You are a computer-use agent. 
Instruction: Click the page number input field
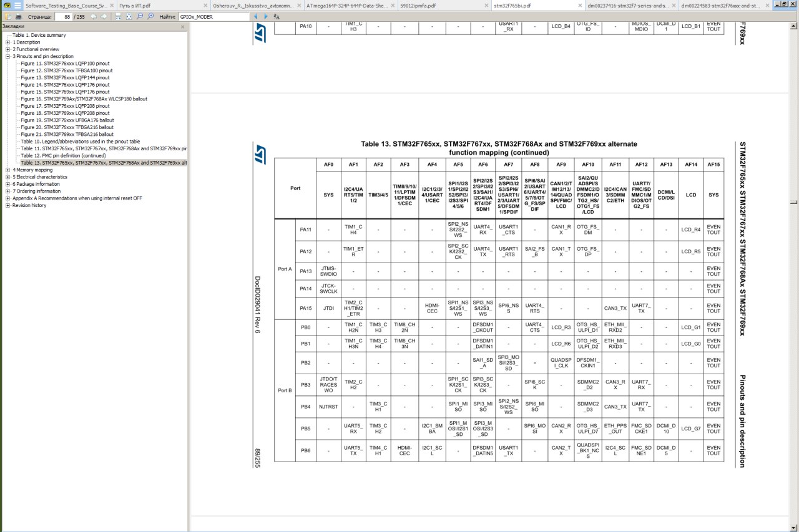click(63, 16)
